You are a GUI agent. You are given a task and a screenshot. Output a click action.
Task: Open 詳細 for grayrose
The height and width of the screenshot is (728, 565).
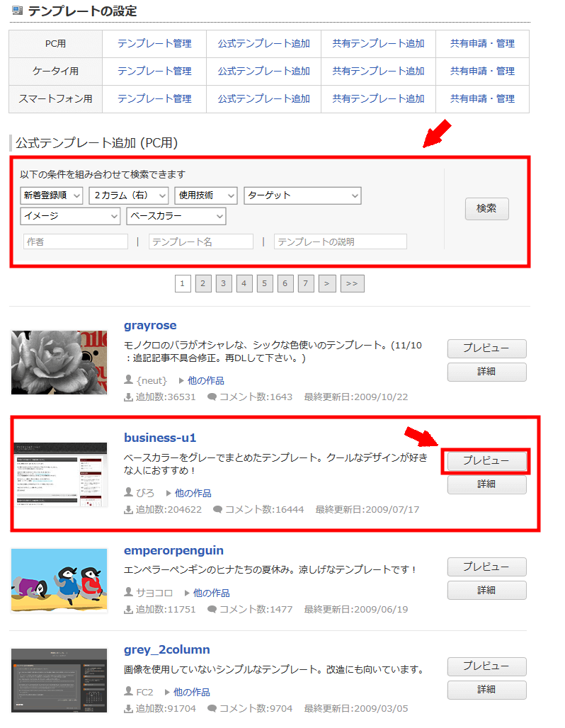point(486,372)
